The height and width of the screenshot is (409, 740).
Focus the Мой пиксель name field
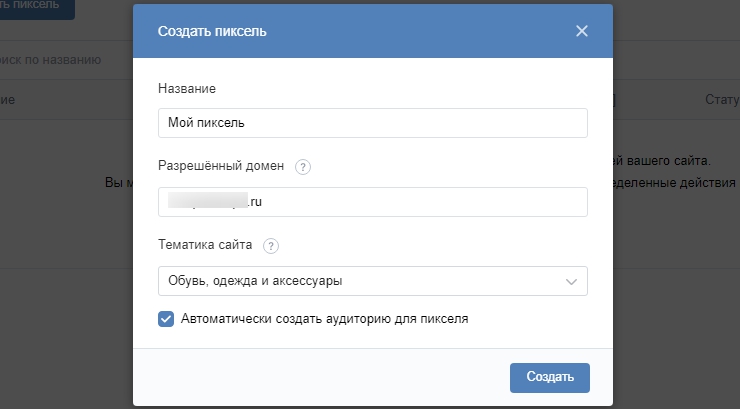tap(372, 123)
